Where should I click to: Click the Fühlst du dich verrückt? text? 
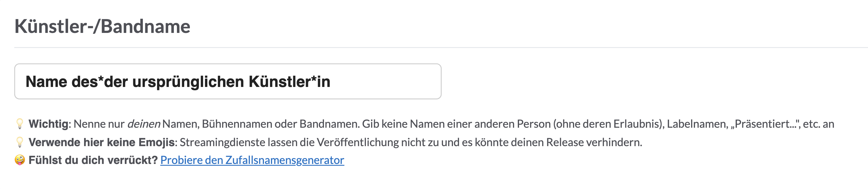click(x=93, y=160)
